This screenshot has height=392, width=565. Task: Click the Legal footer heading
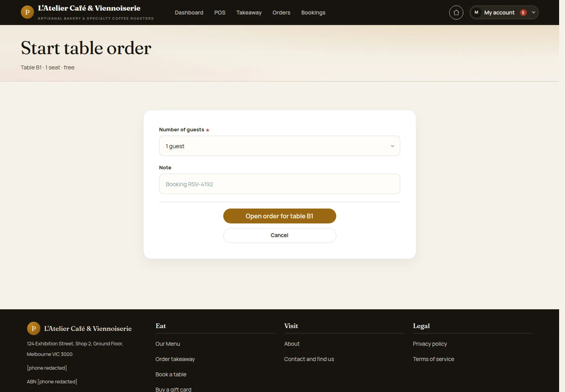(421, 326)
